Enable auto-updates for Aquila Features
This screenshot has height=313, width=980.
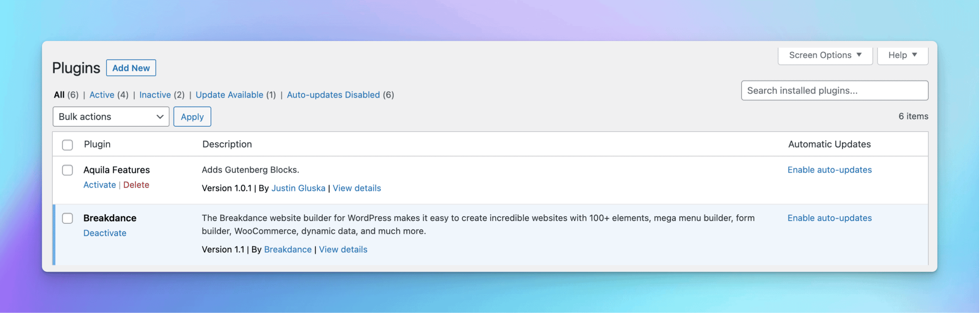(830, 170)
